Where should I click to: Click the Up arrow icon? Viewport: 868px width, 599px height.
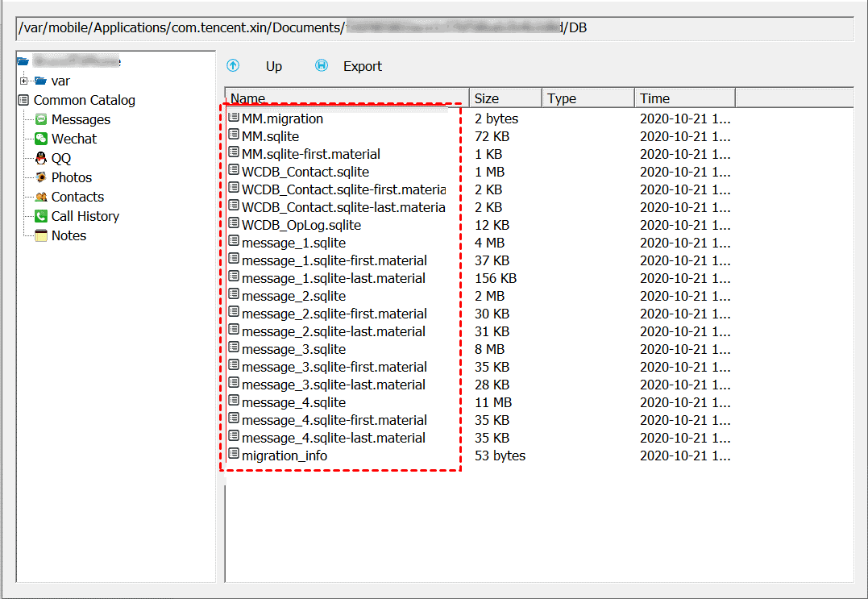point(233,66)
